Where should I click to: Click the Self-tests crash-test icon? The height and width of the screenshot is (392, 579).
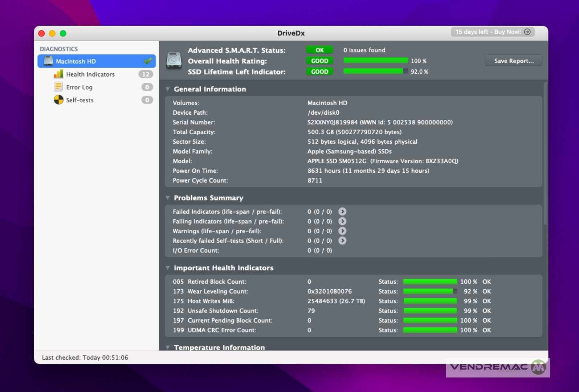[58, 100]
